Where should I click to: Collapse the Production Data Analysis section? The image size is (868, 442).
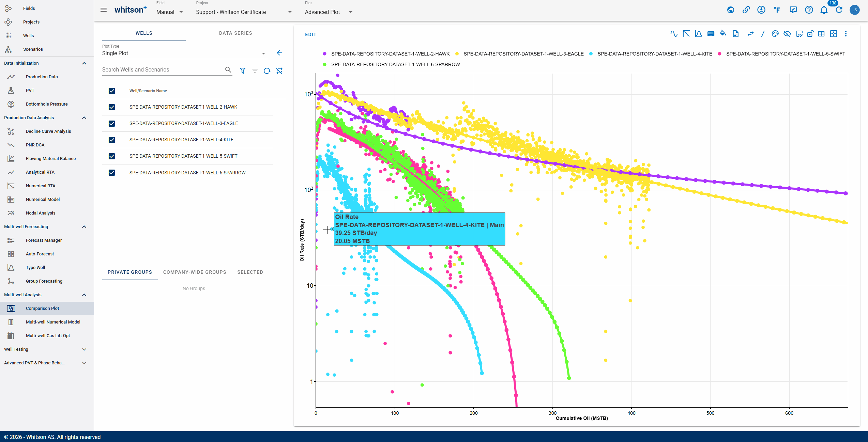pos(84,118)
